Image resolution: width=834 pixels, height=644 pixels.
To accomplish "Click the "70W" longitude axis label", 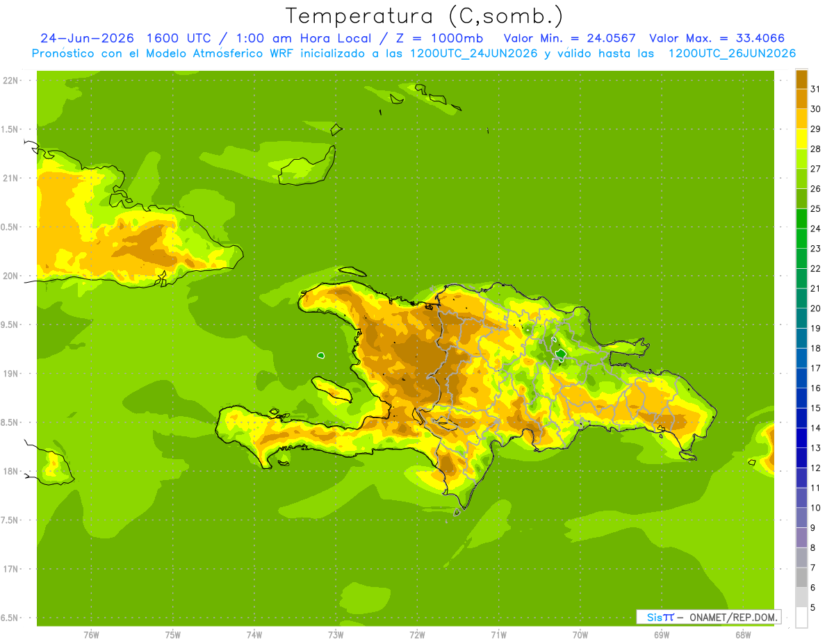I will [x=580, y=635].
